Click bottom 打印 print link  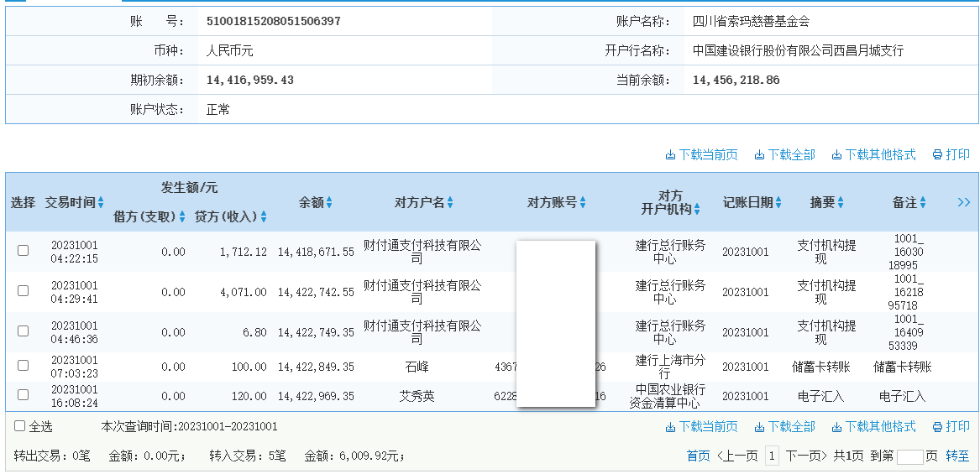coord(951,426)
